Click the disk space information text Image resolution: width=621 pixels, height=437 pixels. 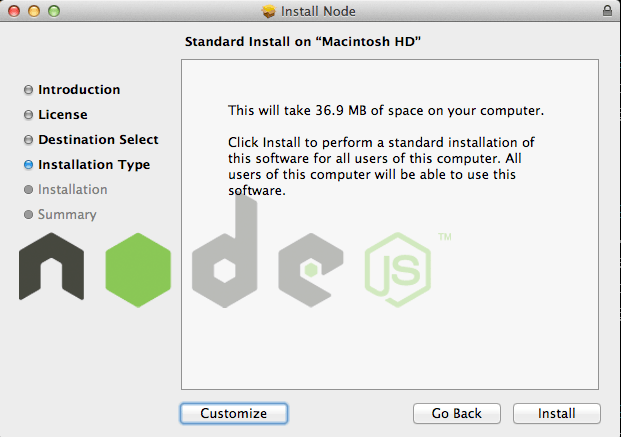tap(386, 110)
